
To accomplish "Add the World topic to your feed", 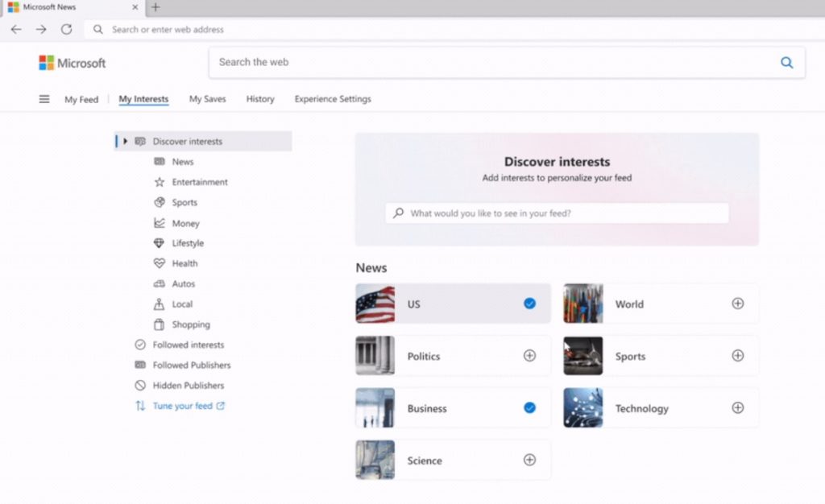I will click(737, 304).
